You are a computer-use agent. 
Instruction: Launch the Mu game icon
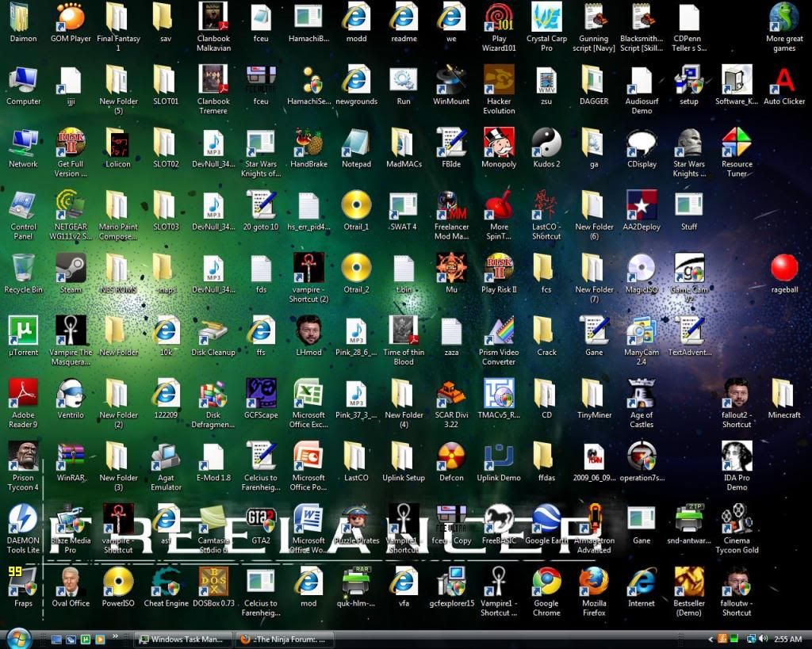pos(451,268)
